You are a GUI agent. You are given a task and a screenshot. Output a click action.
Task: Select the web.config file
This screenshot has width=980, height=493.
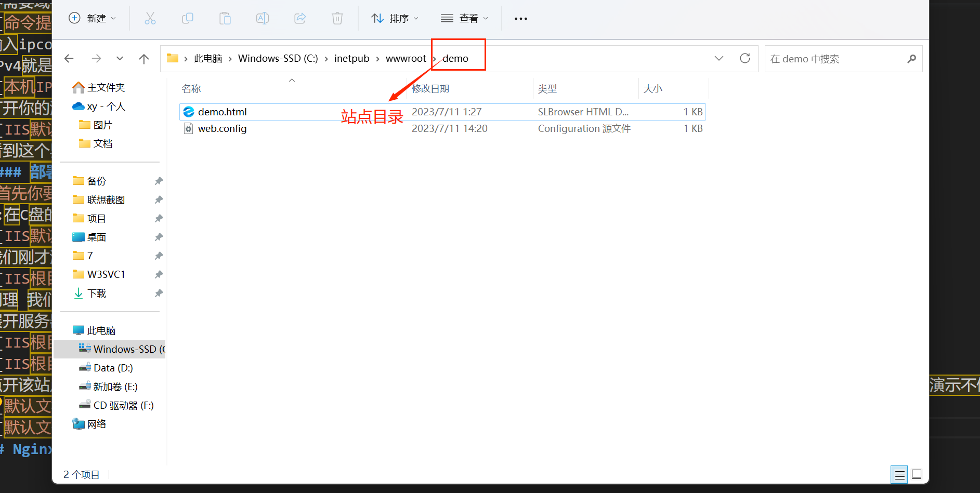(x=222, y=129)
